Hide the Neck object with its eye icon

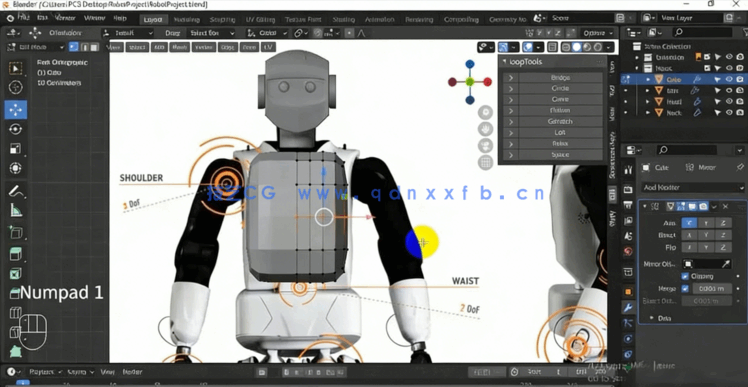point(729,113)
